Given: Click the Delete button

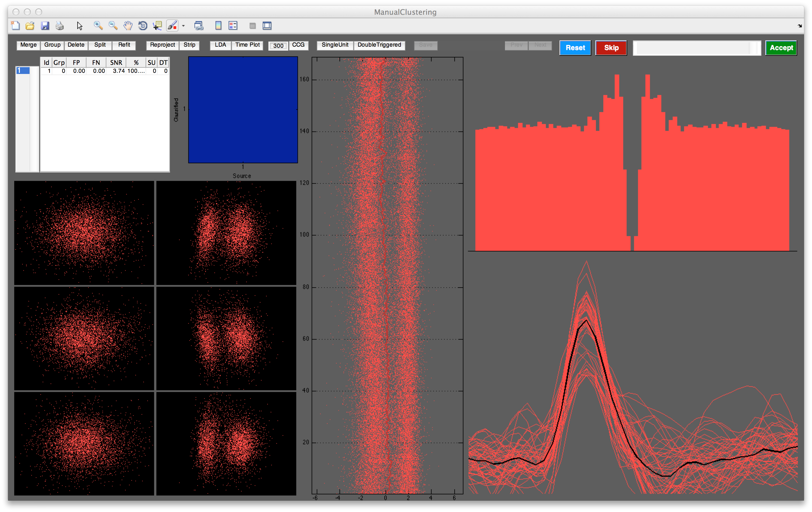Looking at the screenshot, I should (76, 45).
